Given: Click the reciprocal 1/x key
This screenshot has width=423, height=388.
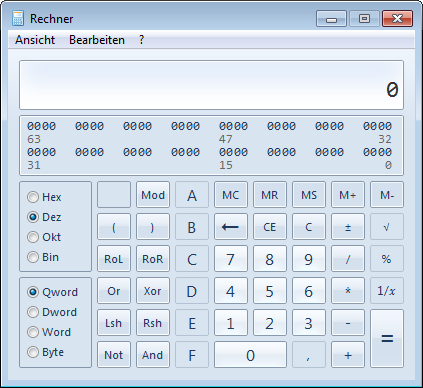Looking at the screenshot, I should click(x=387, y=291).
